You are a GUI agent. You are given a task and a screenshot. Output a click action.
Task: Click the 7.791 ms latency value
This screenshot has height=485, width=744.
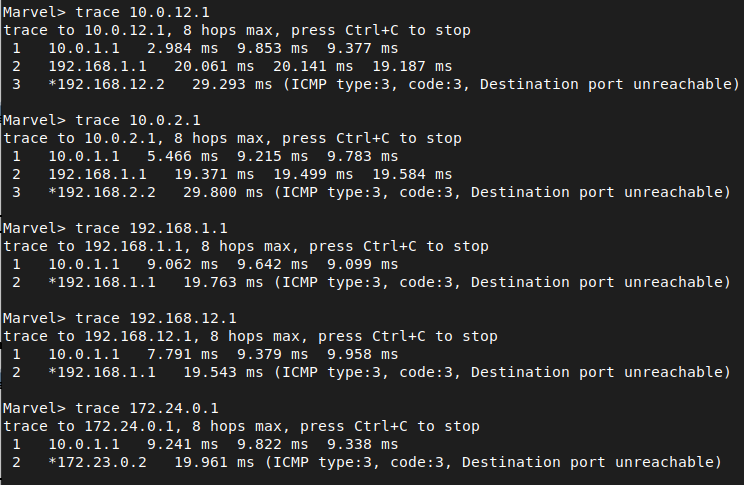click(182, 354)
